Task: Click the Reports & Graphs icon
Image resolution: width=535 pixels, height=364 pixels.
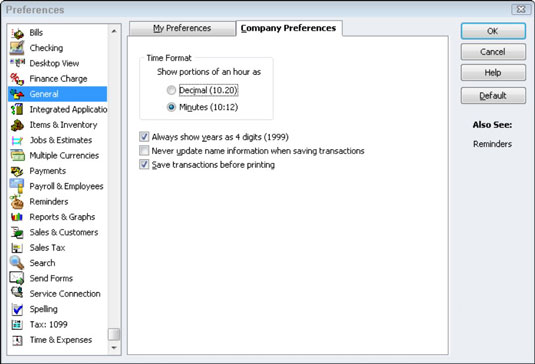Action: tap(17, 217)
